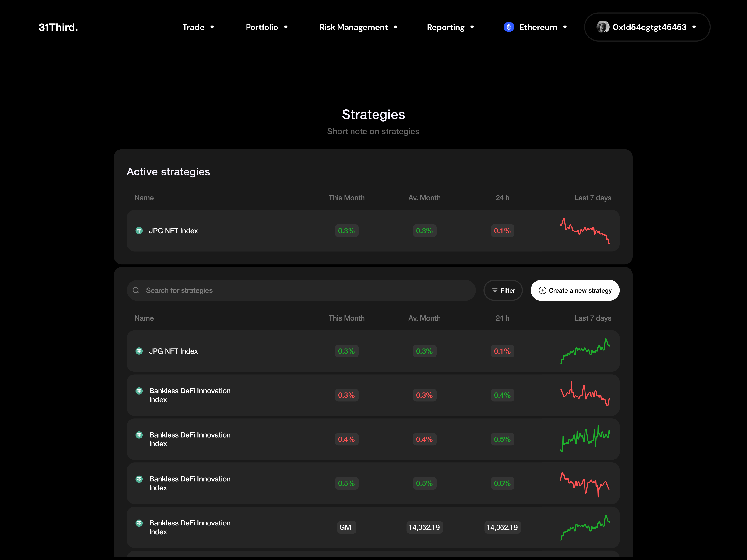The image size is (747, 560).
Task: Click token icon of active JPG NFT Index
Action: click(x=139, y=231)
